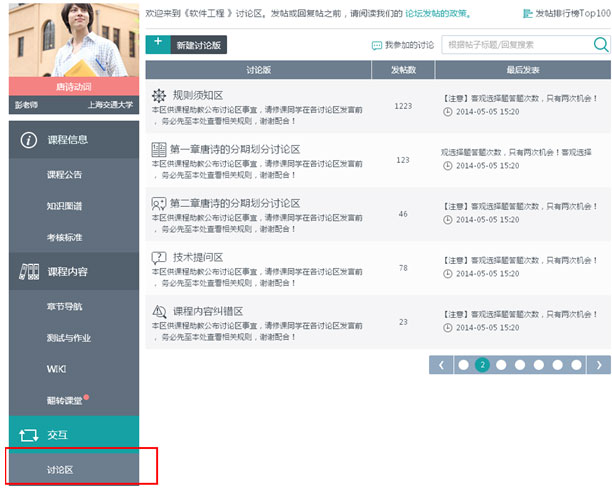Viewport: 612px width, 493px height.
Task: Open 考核标准 in the sidebar
Action: [x=64, y=237]
